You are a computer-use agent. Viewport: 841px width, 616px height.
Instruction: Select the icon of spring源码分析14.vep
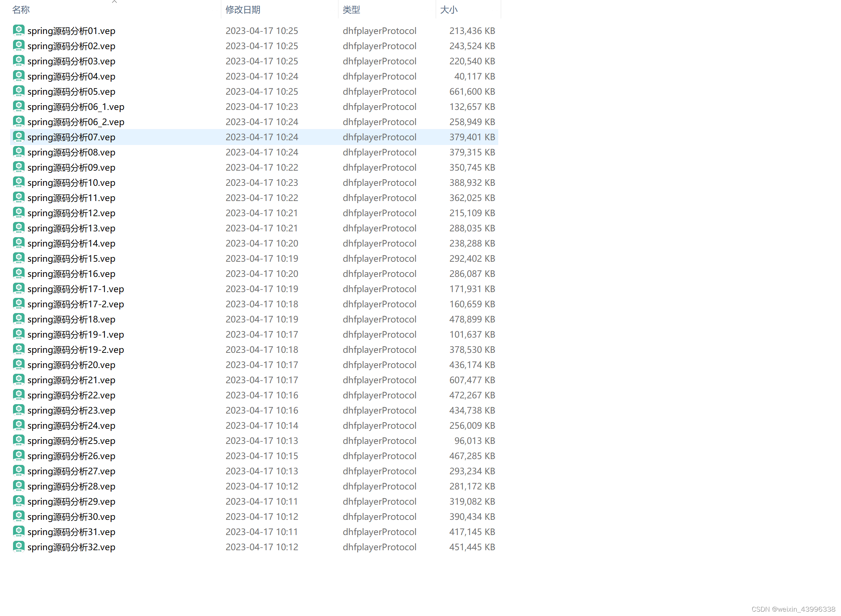19,244
